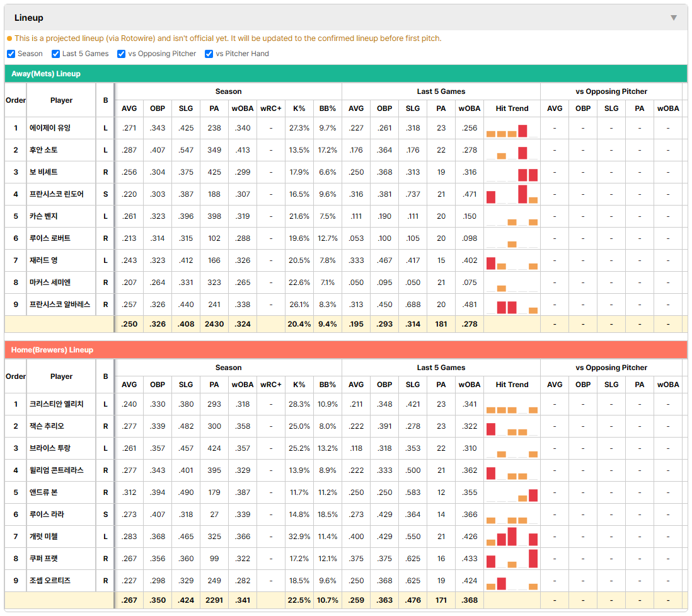Click 프란시스코 알바레스 hit trend bars
Screen dimensions: 692x616
tap(512, 306)
